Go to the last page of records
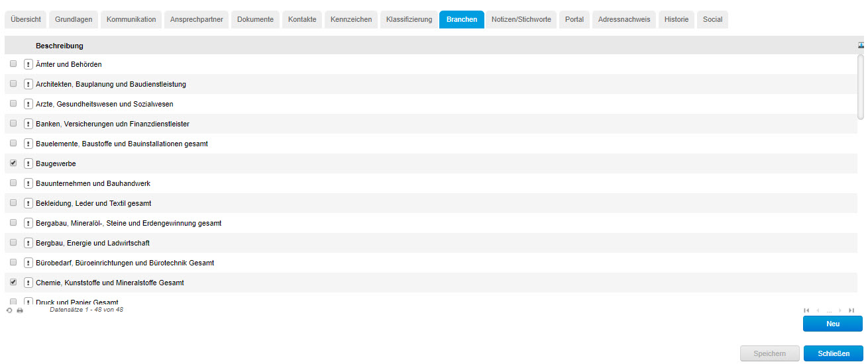 click(x=851, y=310)
